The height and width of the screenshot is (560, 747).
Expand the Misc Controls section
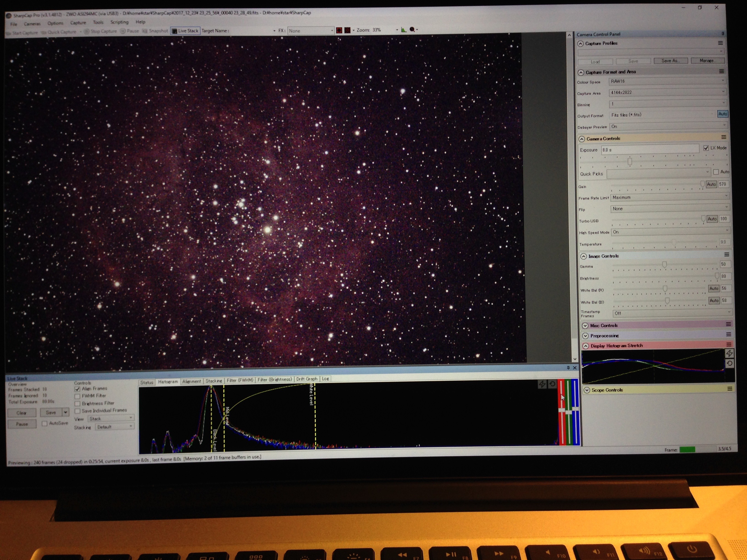point(586,325)
